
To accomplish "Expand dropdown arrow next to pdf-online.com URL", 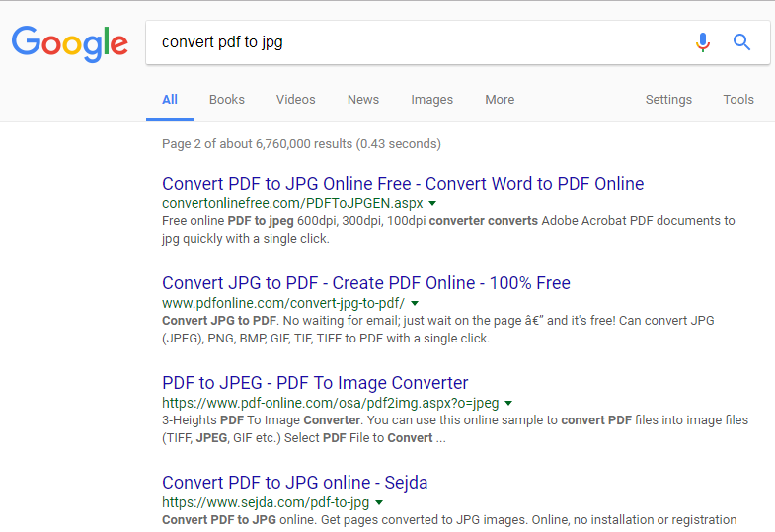I will tap(508, 403).
